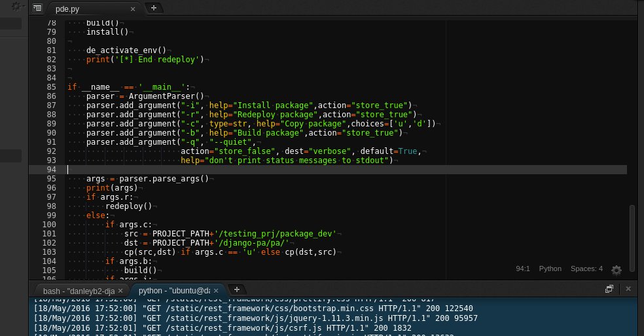The height and width of the screenshot is (336, 644).
Task: Click terminal log line for jquery-1.11.3.min.js
Action: (255, 318)
